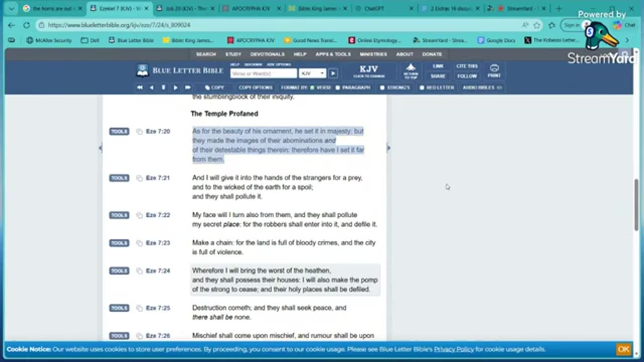The width and height of the screenshot is (644, 362).
Task: Open the Privacy Policy link
Action: pyautogui.click(x=454, y=349)
